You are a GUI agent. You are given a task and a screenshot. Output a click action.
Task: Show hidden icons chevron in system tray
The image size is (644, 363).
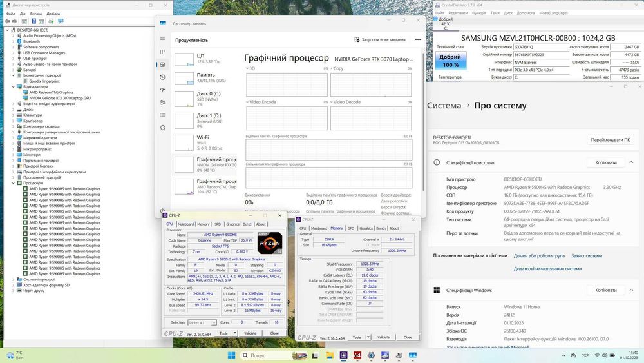pos(563,355)
